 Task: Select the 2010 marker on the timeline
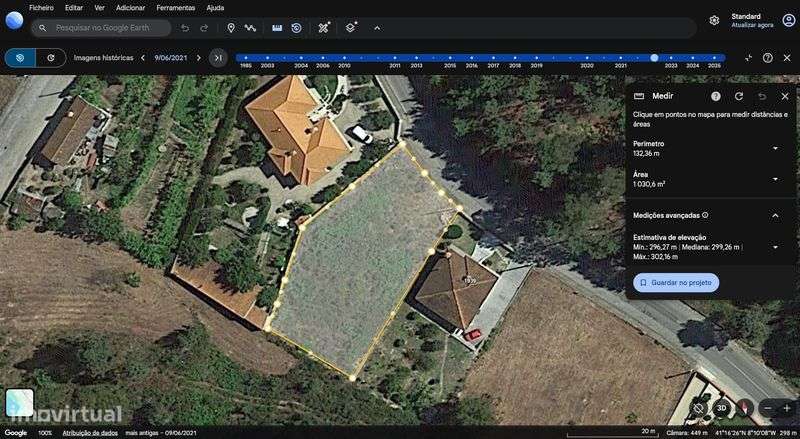click(344, 58)
